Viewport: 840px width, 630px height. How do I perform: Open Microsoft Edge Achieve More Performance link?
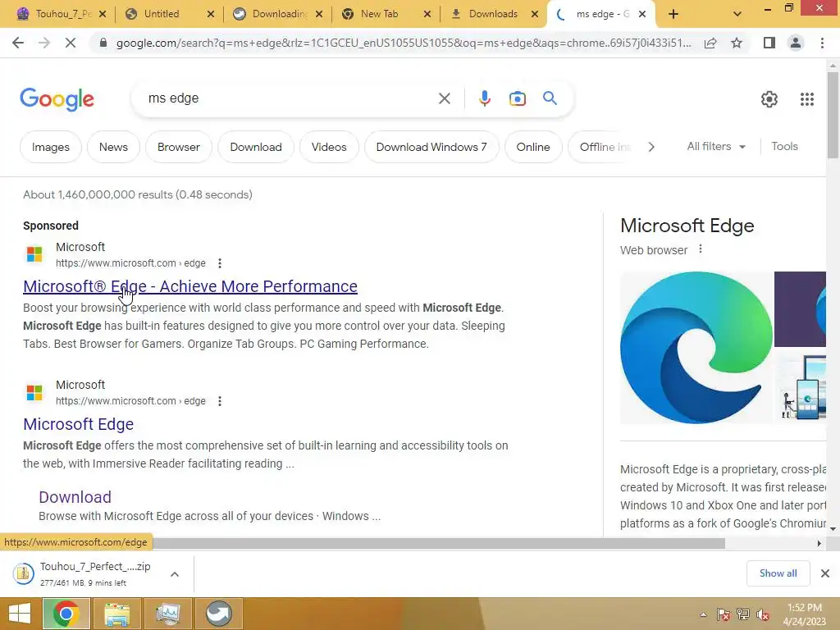[190, 286]
